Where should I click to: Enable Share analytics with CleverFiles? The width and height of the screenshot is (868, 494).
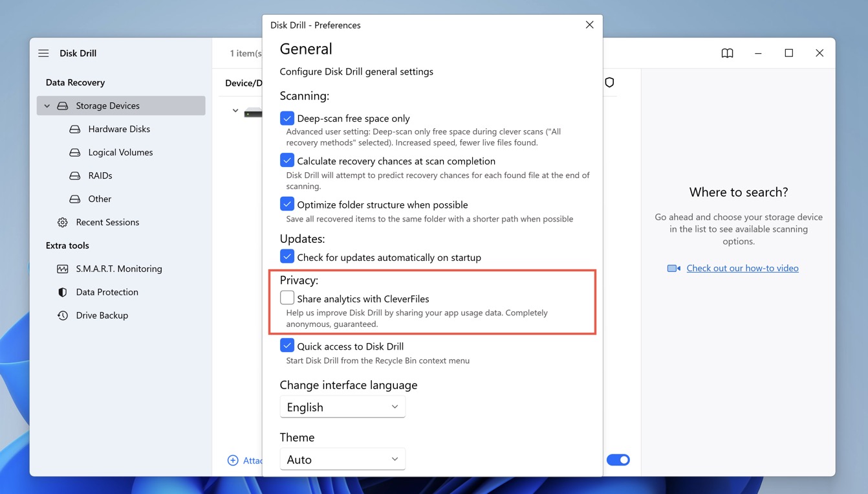point(287,298)
